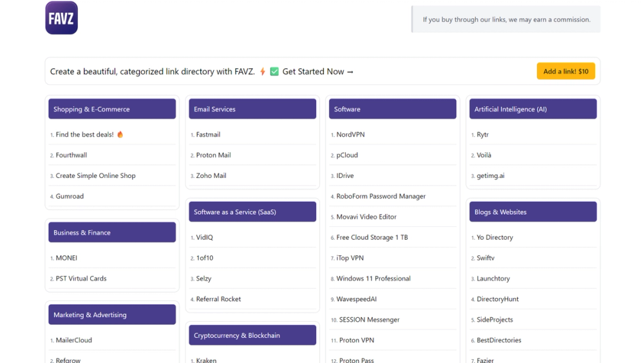The image size is (644, 363).
Task: Open the Swiftv link
Action: pyautogui.click(x=486, y=258)
